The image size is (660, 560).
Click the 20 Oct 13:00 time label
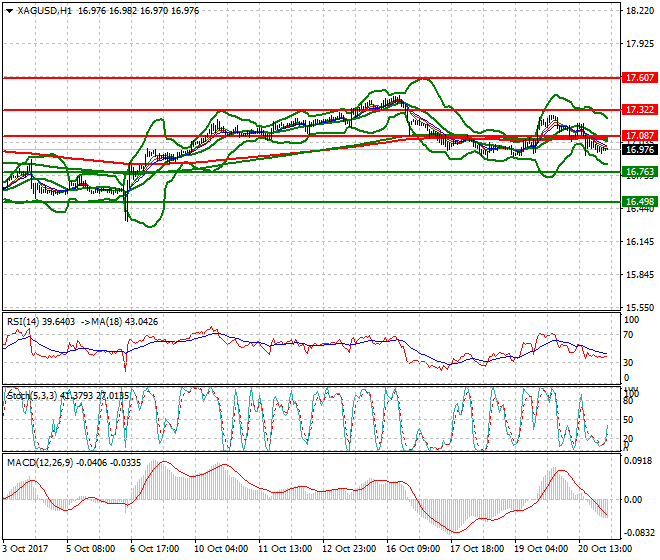(604, 549)
